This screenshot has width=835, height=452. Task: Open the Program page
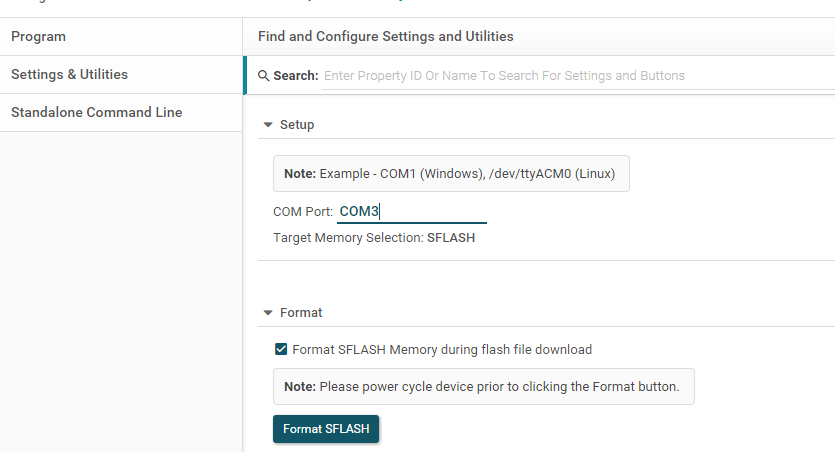[38, 37]
